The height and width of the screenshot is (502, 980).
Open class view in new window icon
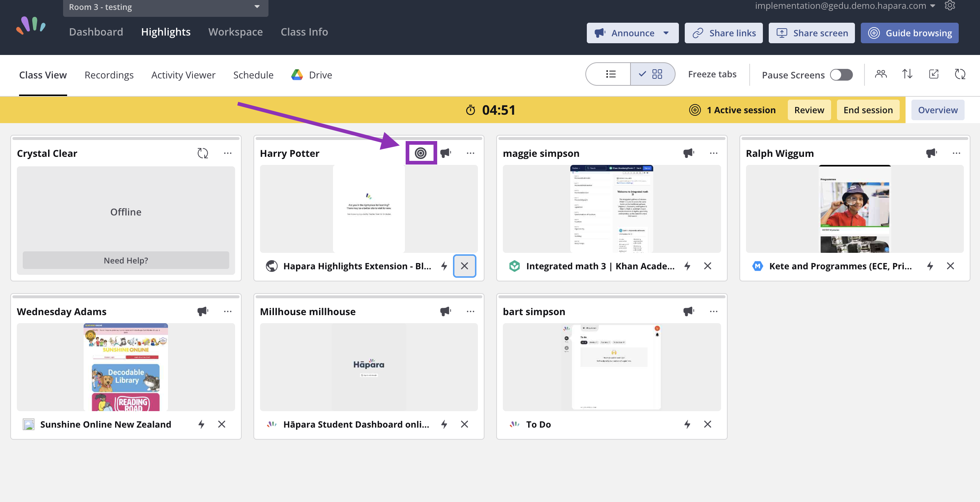(x=933, y=74)
